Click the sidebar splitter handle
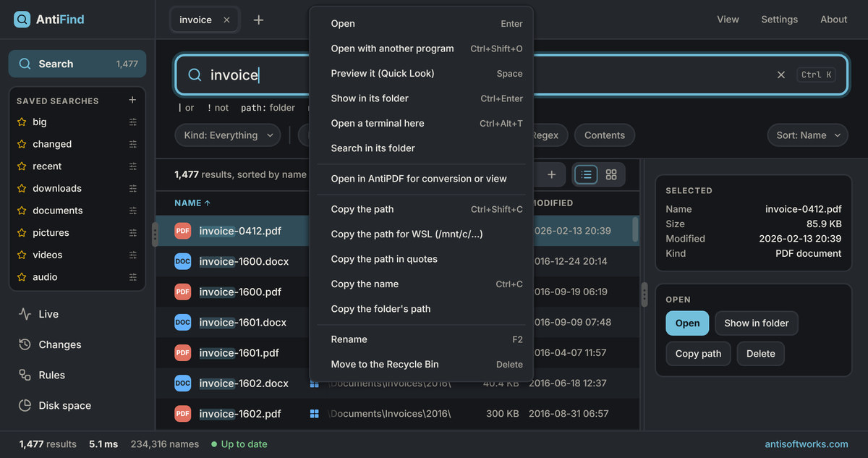Screen dimensions: 868x458 155,234
